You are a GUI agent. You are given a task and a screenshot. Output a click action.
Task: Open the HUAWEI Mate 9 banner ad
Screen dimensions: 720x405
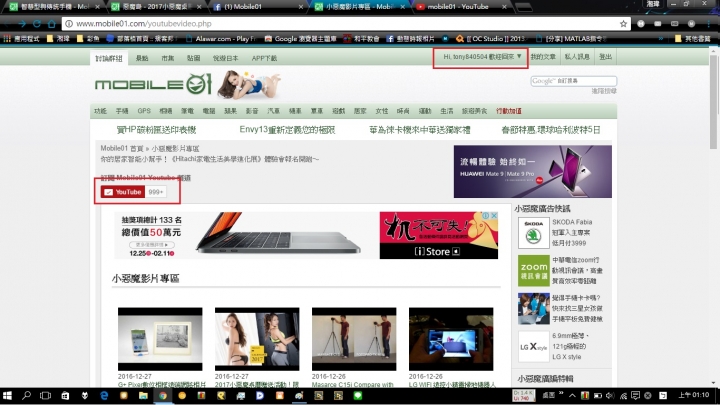click(x=533, y=172)
